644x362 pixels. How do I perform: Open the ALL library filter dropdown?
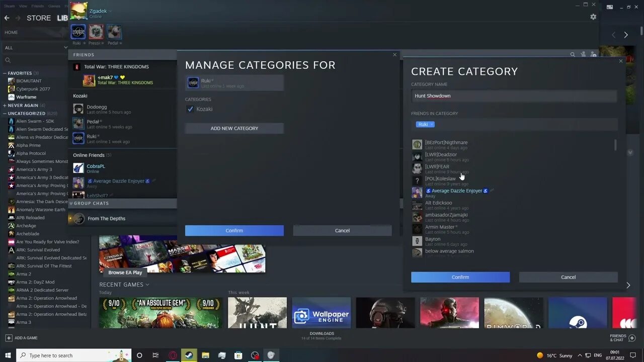coord(35,47)
